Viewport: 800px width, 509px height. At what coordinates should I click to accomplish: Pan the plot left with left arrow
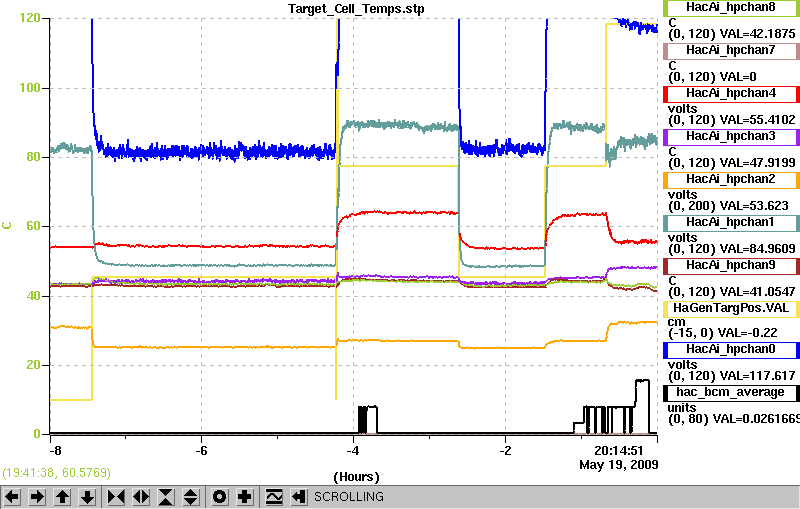tap(12, 497)
